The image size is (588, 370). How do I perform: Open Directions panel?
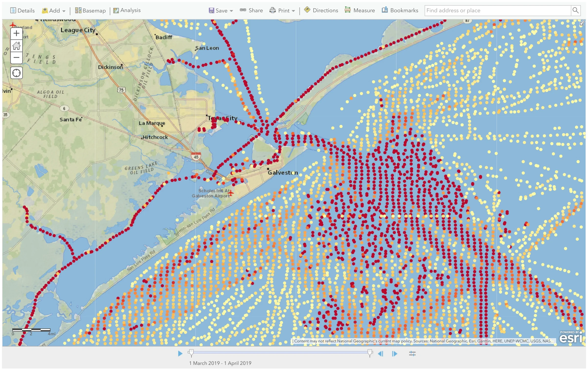coord(321,11)
